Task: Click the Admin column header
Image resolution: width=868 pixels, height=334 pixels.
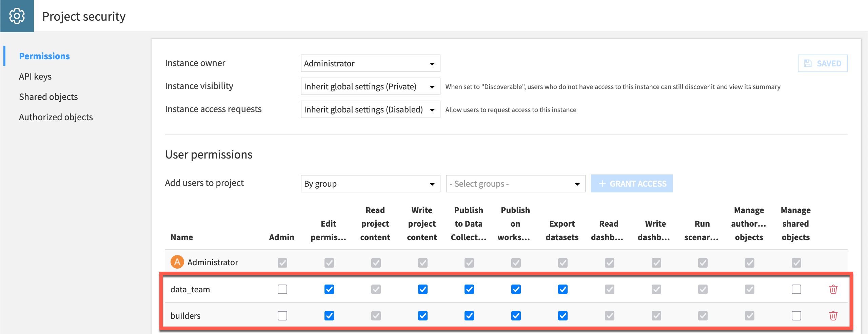Action: 282,237
